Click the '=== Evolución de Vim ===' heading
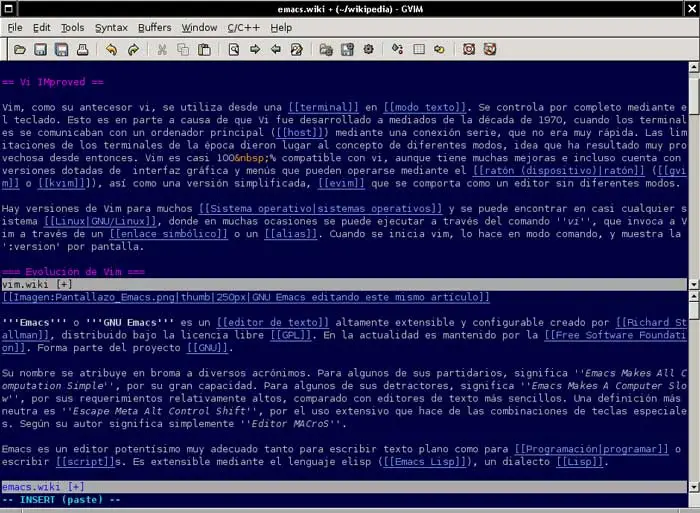The height and width of the screenshot is (513, 700). pos(73,272)
